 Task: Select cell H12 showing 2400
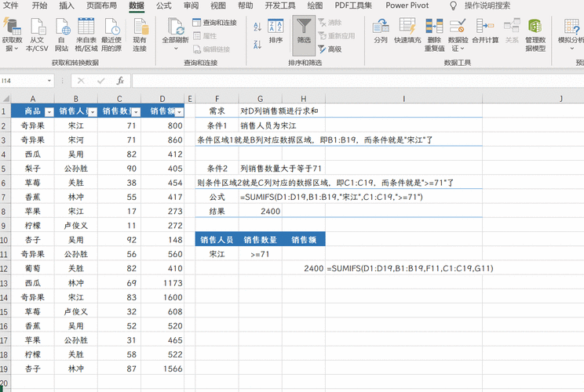(304, 269)
